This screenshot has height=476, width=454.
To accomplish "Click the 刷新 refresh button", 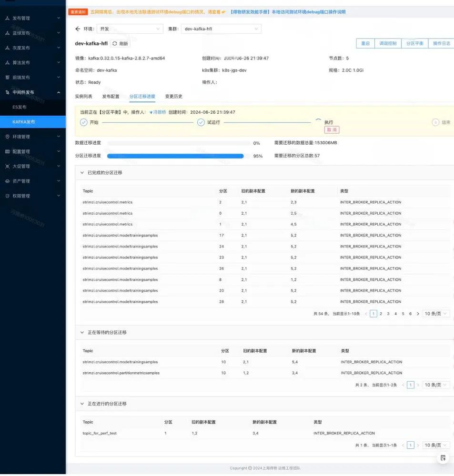I will [121, 43].
